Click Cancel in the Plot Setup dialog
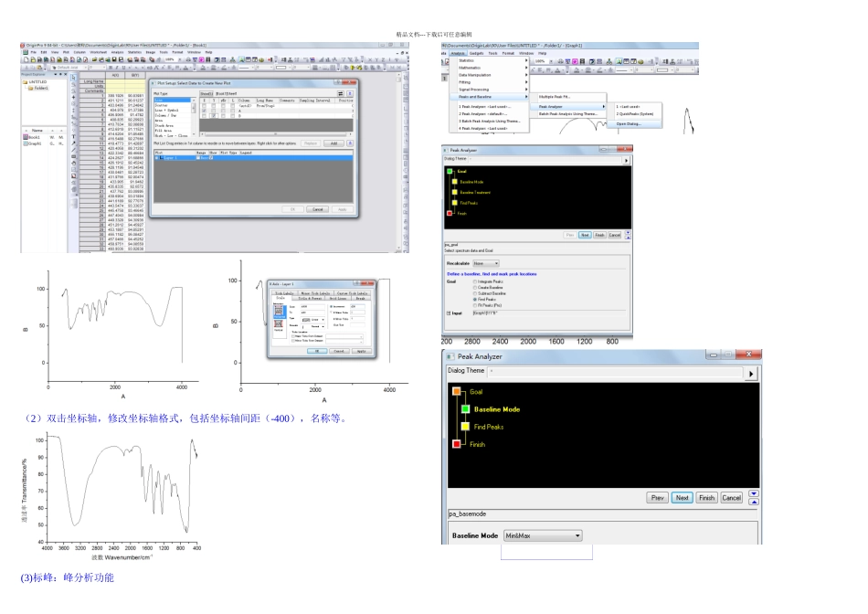The height and width of the screenshot is (614, 868). 317,208
